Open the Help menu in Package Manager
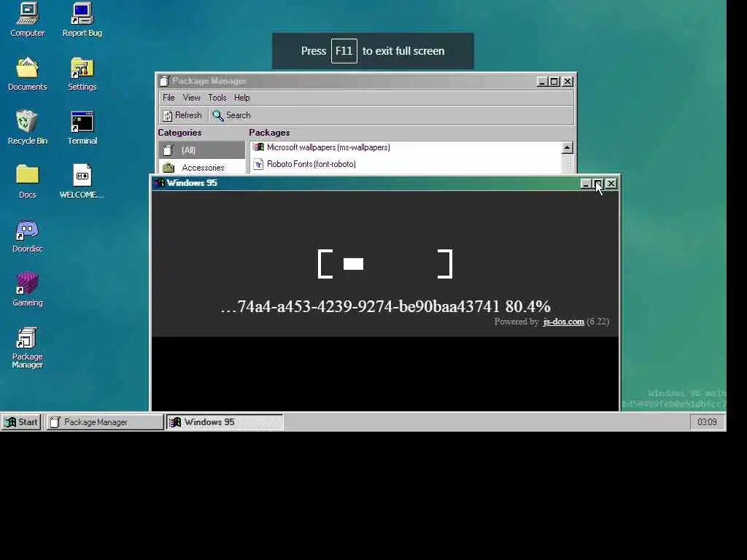 (241, 98)
